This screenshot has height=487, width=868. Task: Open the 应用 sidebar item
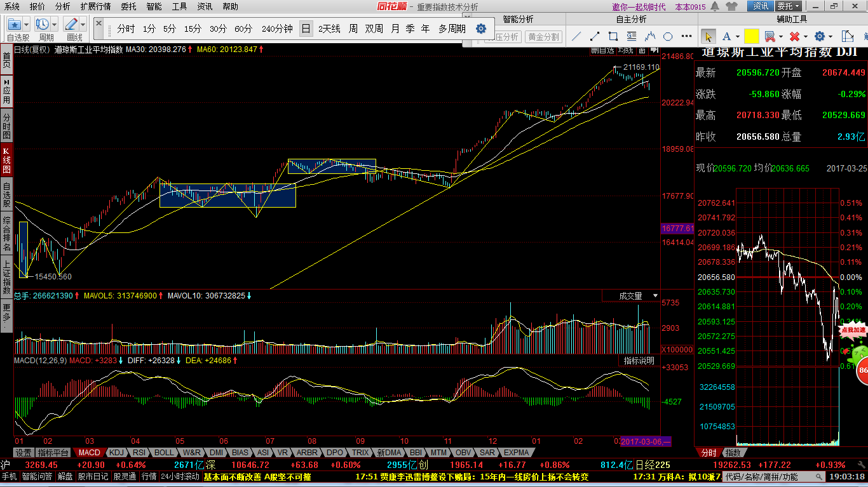pos(6,91)
